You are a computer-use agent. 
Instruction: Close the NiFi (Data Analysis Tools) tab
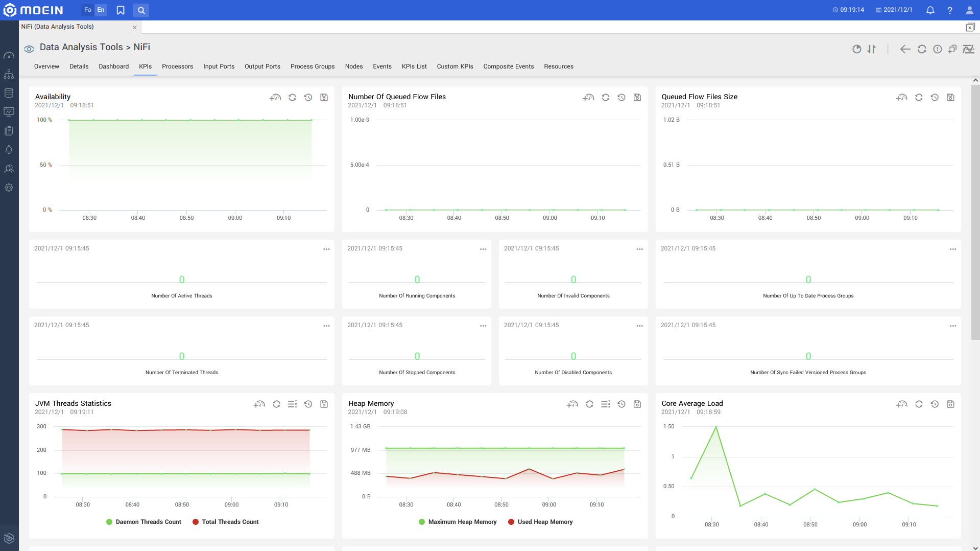[135, 28]
